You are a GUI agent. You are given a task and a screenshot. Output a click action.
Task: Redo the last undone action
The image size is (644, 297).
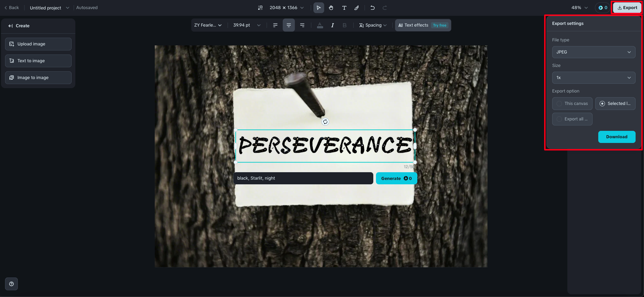pos(385,8)
